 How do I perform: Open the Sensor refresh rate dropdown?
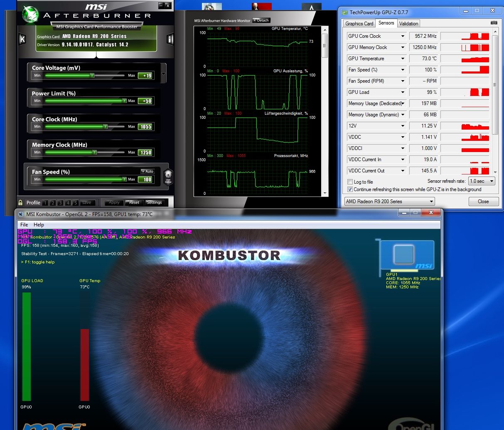(x=482, y=181)
